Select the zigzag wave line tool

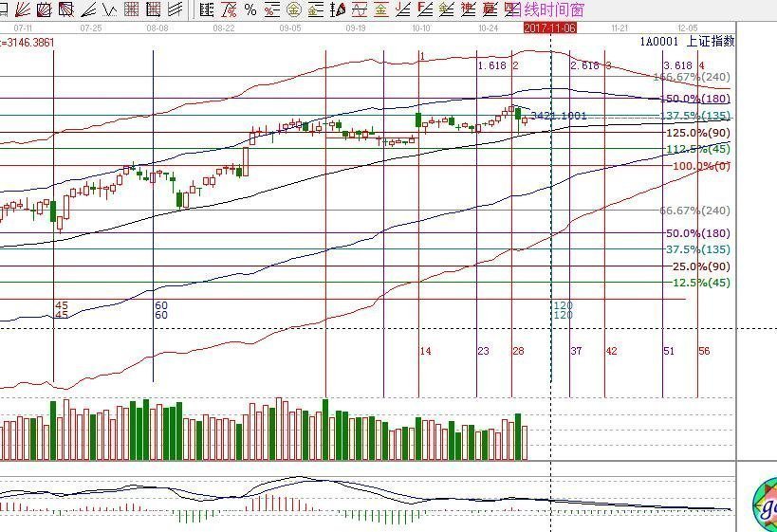click(109, 9)
